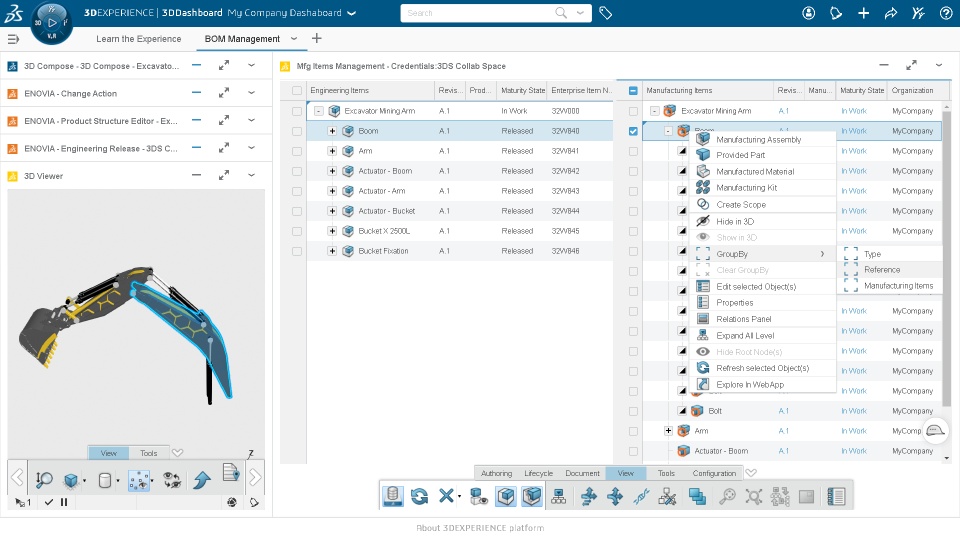Check Excavator Mining Arm manufacturing row checkbox
The image size is (960, 540).
tap(634, 111)
